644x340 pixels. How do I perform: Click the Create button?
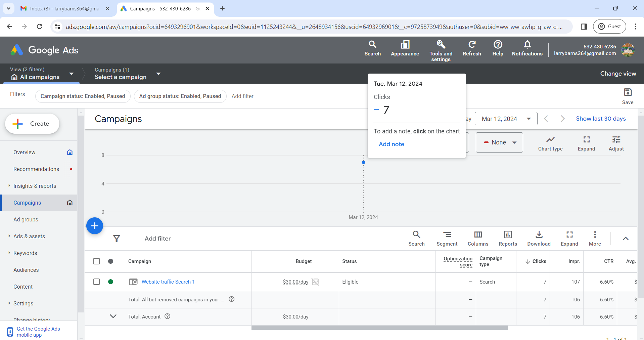pos(32,124)
